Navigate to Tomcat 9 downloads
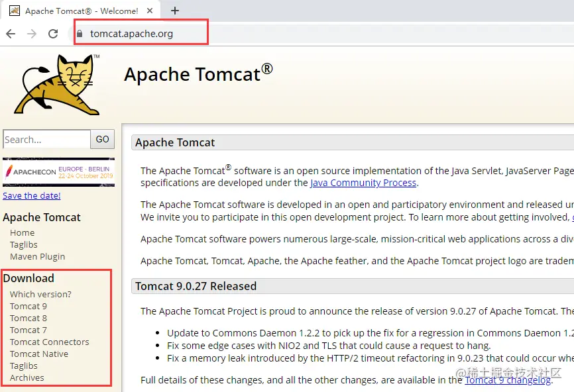 pyautogui.click(x=28, y=306)
